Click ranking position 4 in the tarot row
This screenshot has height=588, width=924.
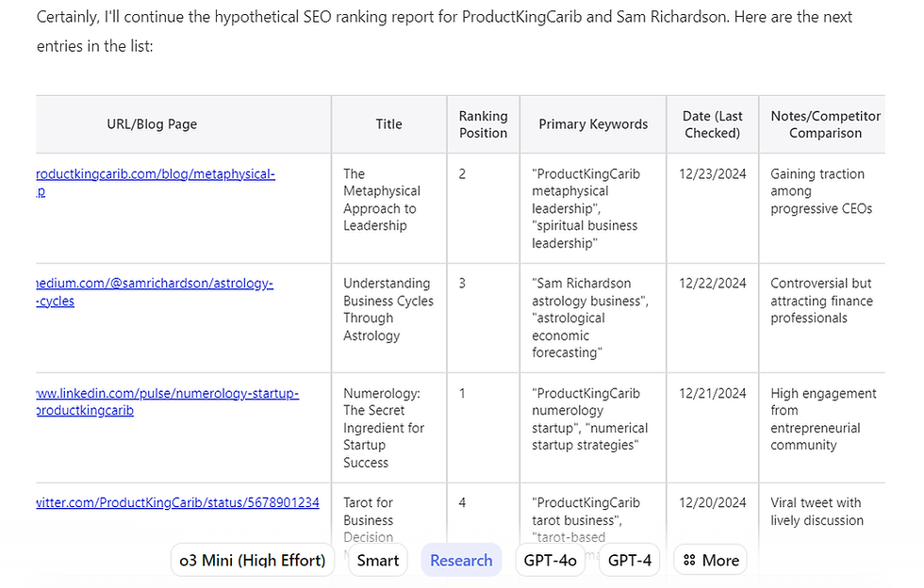coord(462,502)
